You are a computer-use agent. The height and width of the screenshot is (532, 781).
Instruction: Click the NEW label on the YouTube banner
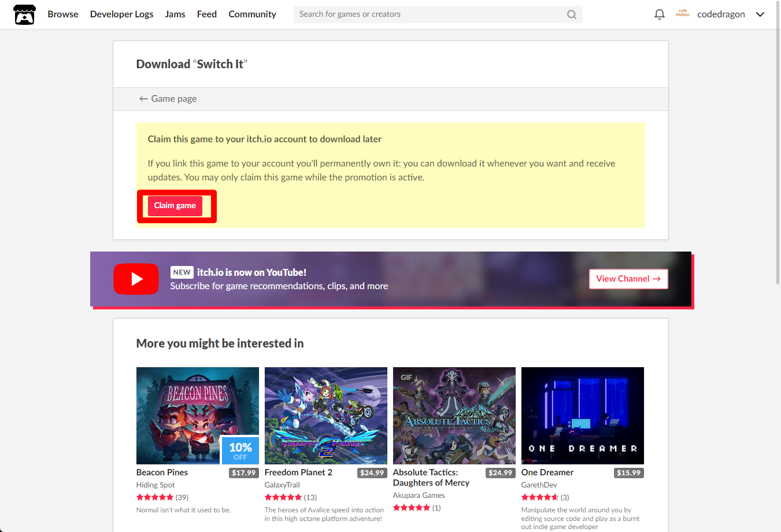coord(182,272)
